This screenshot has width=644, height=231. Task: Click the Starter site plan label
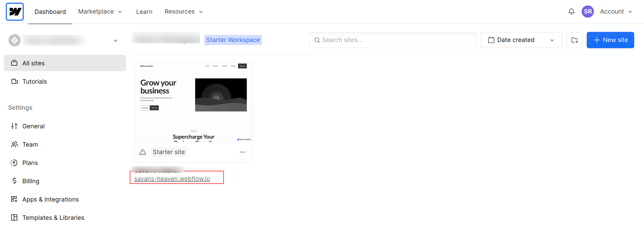pyautogui.click(x=169, y=152)
